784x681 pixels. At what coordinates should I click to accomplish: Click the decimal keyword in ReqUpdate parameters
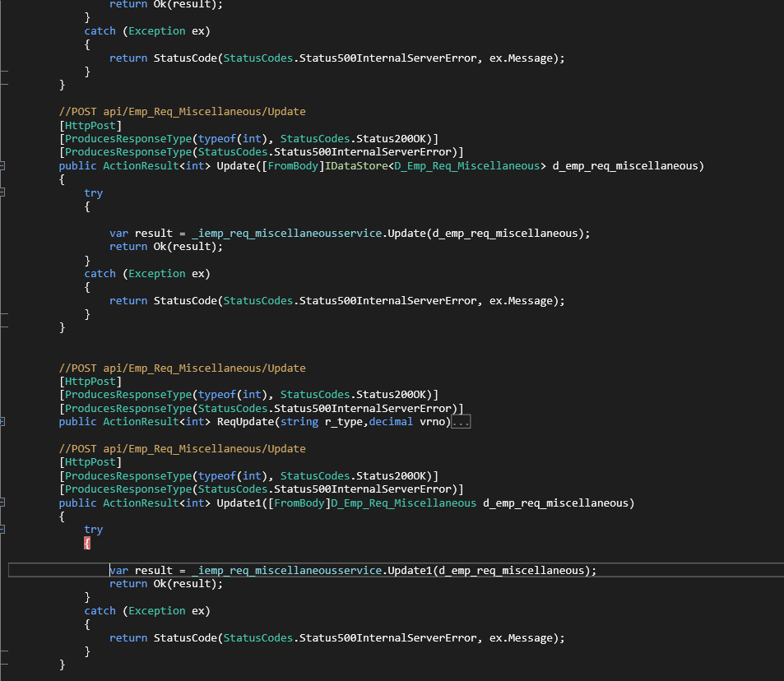coord(395,422)
